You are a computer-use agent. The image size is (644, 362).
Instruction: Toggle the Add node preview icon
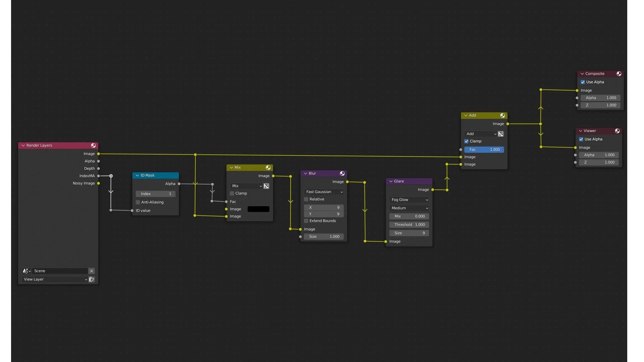(502, 116)
